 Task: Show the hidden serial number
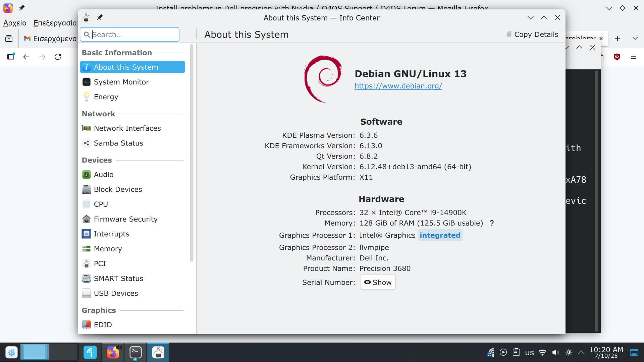378,282
